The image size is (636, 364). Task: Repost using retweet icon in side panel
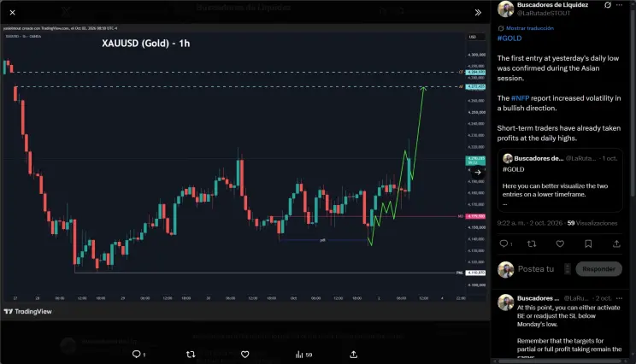point(532,244)
